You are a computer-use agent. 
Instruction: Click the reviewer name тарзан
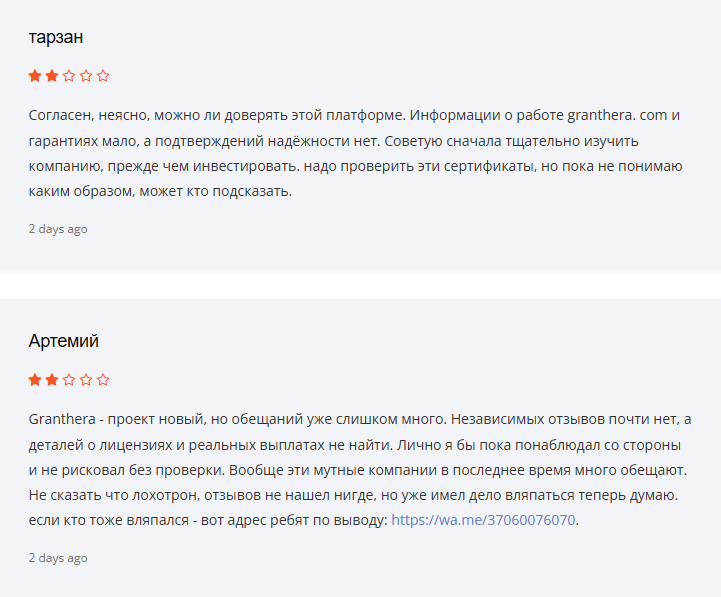(56, 37)
